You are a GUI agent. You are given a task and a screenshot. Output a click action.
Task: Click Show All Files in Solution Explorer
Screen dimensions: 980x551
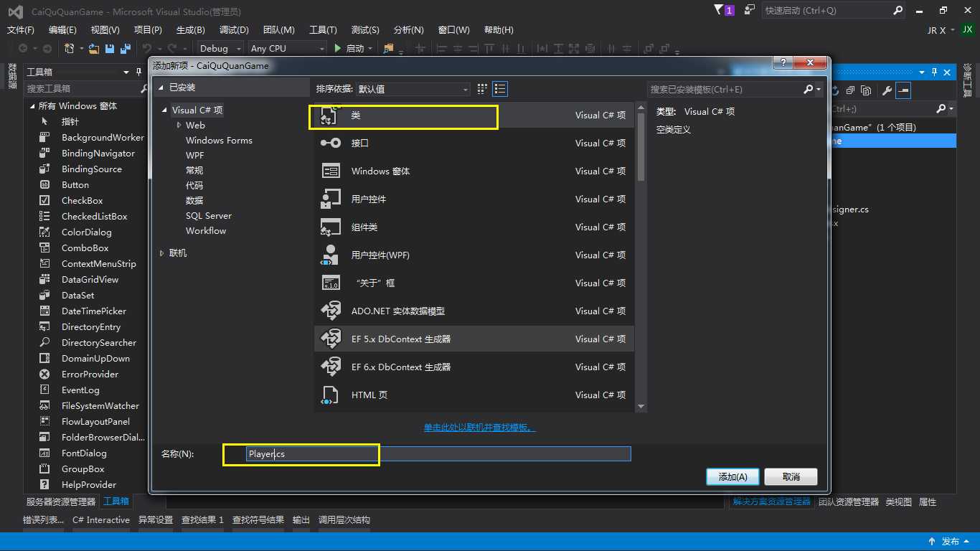(x=867, y=90)
